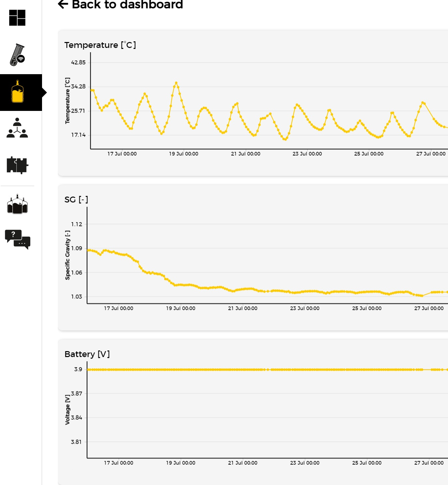Select the highlighted yellow fermenter icon
Screen dimensions: 448x485
18,92
